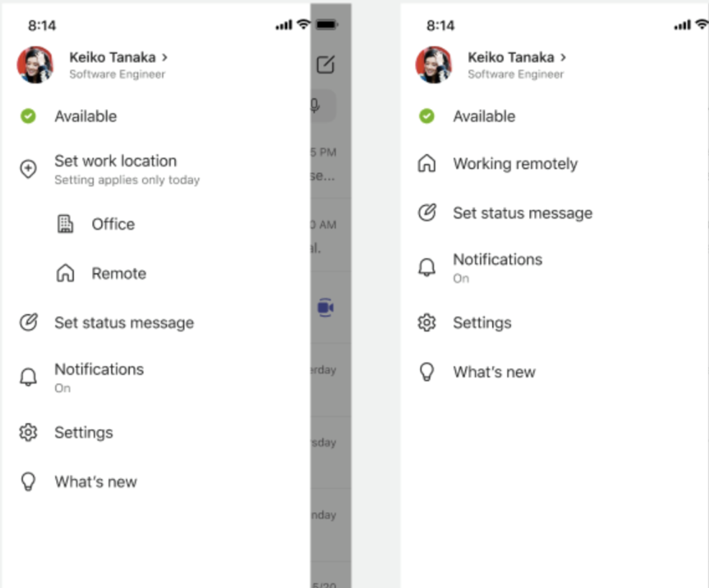Open the new chat compose icon
Image resolution: width=709 pixels, height=588 pixels.
coord(327,65)
